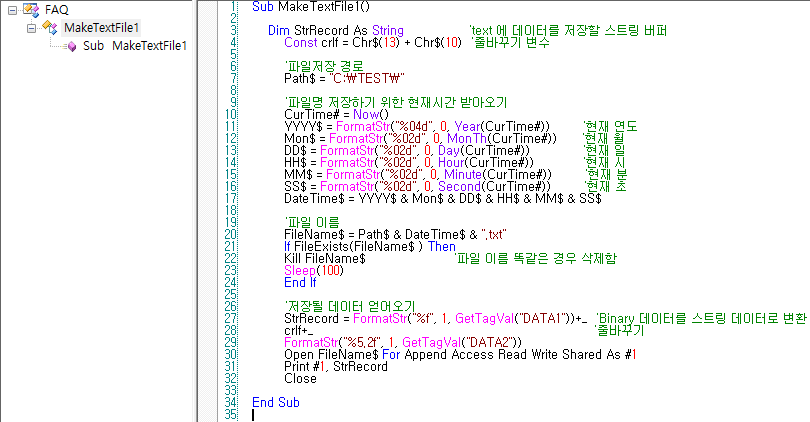Click line number 17 in gutter

click(x=230, y=198)
